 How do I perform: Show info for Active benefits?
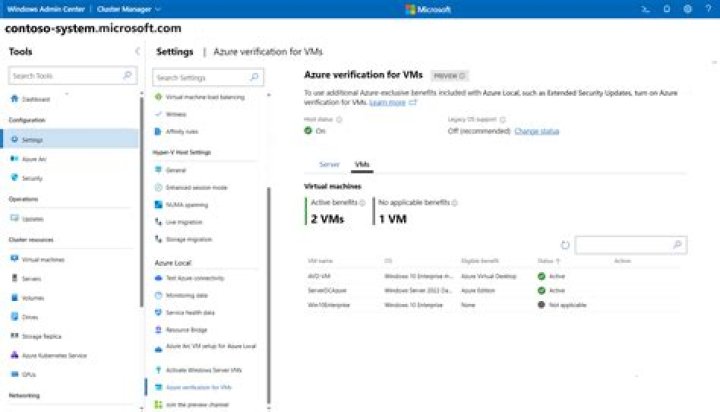click(x=362, y=203)
